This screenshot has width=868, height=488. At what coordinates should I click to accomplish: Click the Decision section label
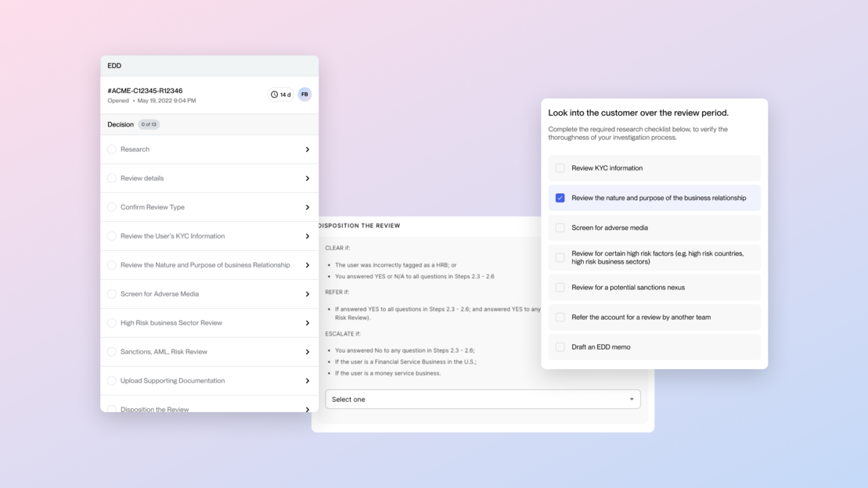point(121,124)
